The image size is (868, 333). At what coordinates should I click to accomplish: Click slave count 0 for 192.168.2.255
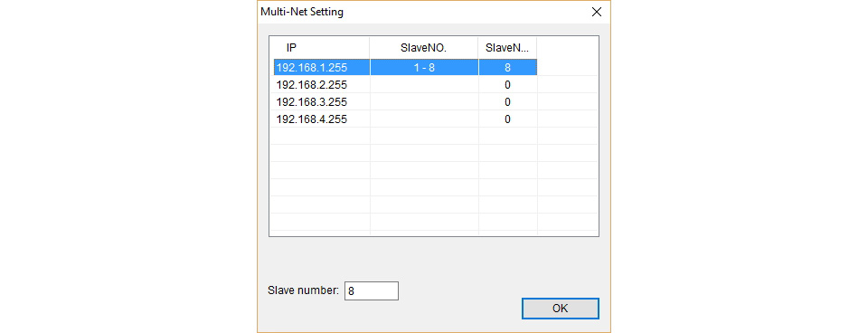tap(507, 85)
